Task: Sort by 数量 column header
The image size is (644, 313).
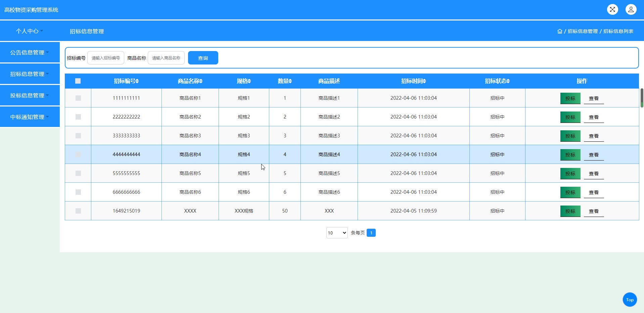Action: point(285,81)
